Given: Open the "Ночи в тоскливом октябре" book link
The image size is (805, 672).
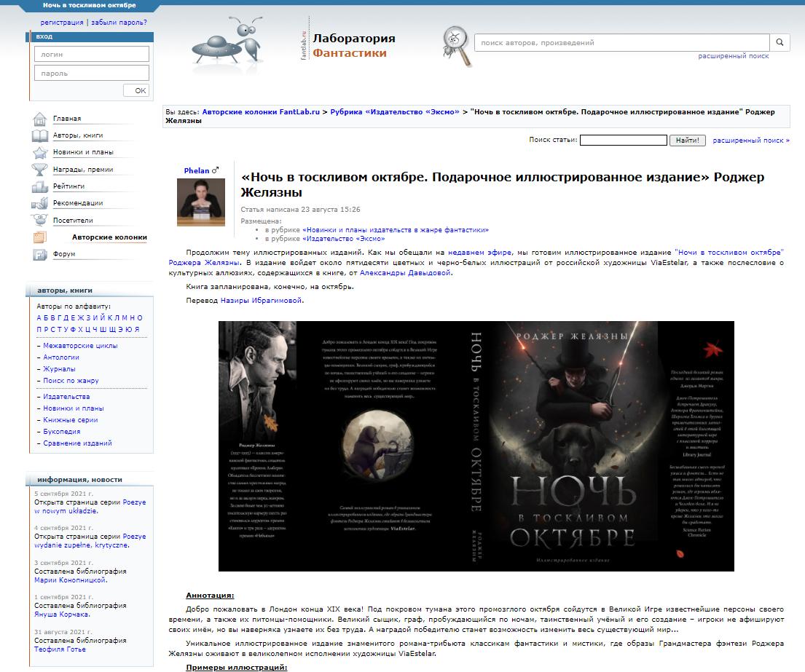Looking at the screenshot, I should 729,253.
